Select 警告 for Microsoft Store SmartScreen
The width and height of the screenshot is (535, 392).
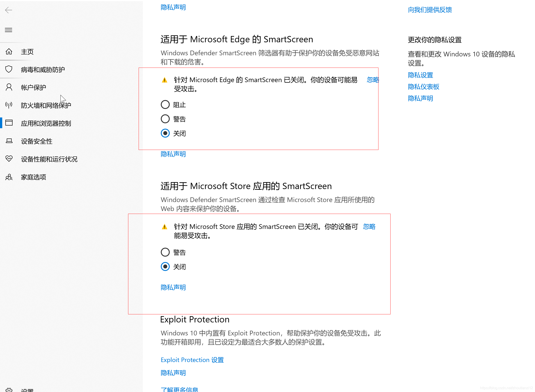pos(165,252)
